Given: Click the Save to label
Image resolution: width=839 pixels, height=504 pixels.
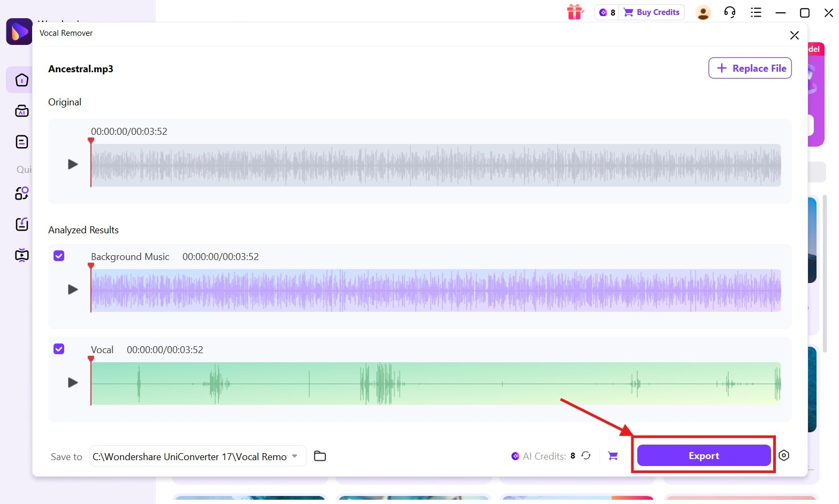Looking at the screenshot, I should (x=66, y=457).
